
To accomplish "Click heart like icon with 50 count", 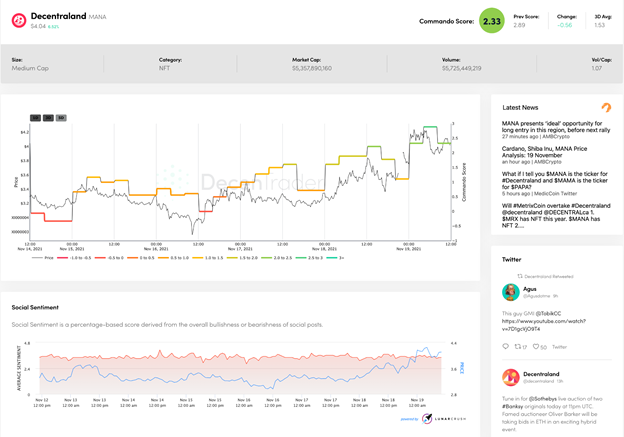I will pyautogui.click(x=536, y=346).
